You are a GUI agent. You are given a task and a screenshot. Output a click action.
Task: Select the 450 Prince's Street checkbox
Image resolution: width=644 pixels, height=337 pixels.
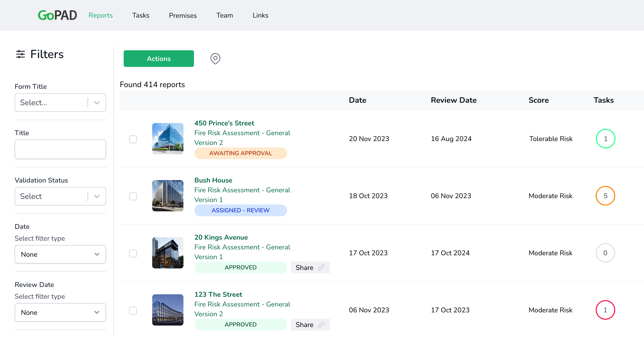tap(133, 139)
